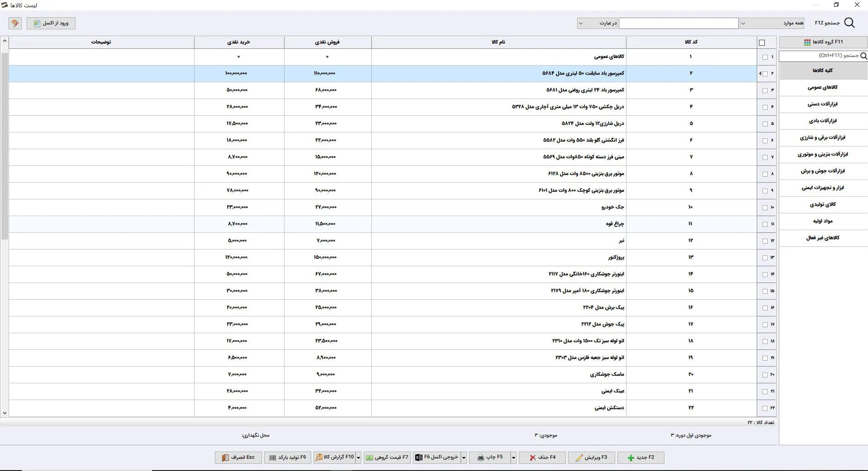Click the F12 search magnifier icon
868x471 pixels.
[849, 23]
